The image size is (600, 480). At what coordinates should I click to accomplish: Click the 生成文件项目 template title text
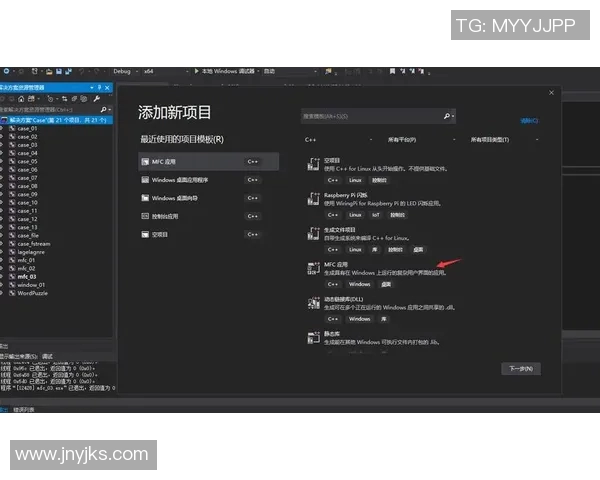340,230
